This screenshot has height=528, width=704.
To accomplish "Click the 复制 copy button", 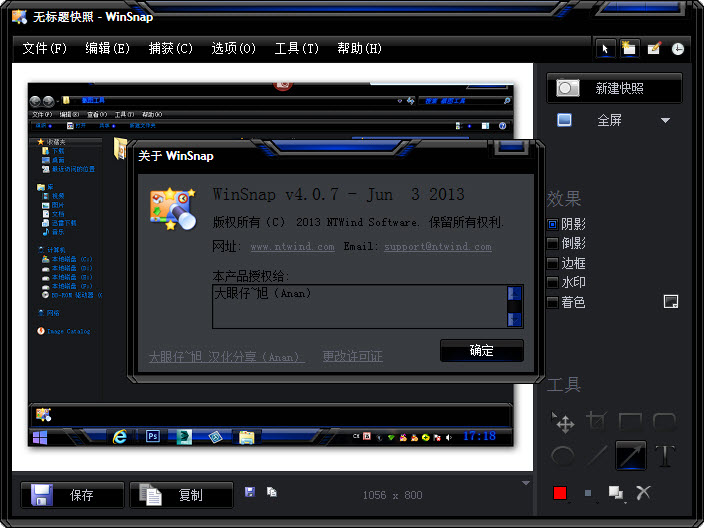I will pyautogui.click(x=181, y=495).
